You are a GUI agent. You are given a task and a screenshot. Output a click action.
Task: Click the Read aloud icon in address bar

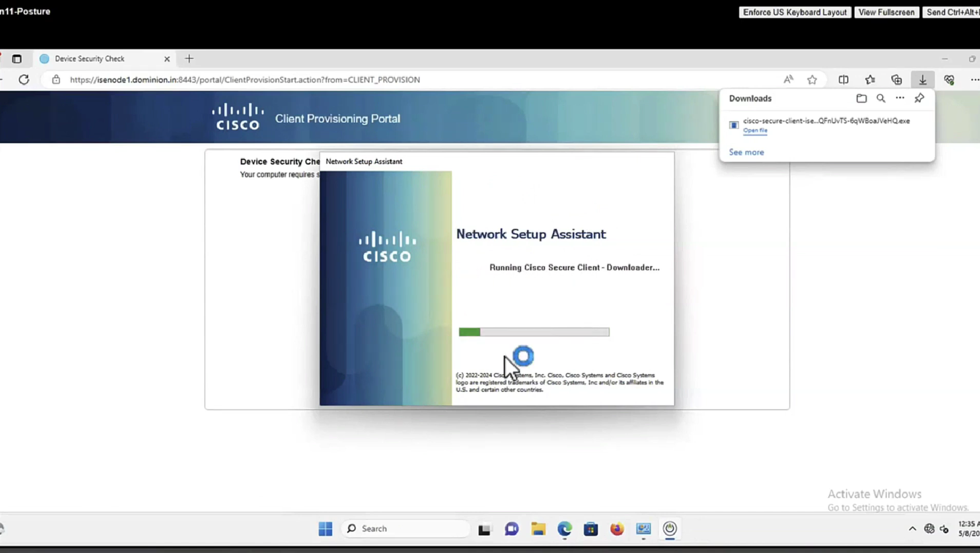788,80
